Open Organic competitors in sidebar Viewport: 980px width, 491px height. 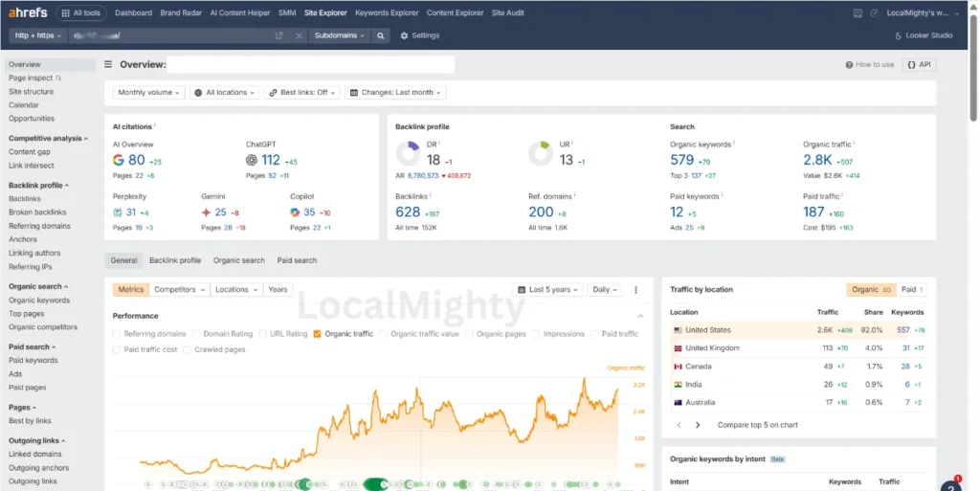(x=43, y=327)
